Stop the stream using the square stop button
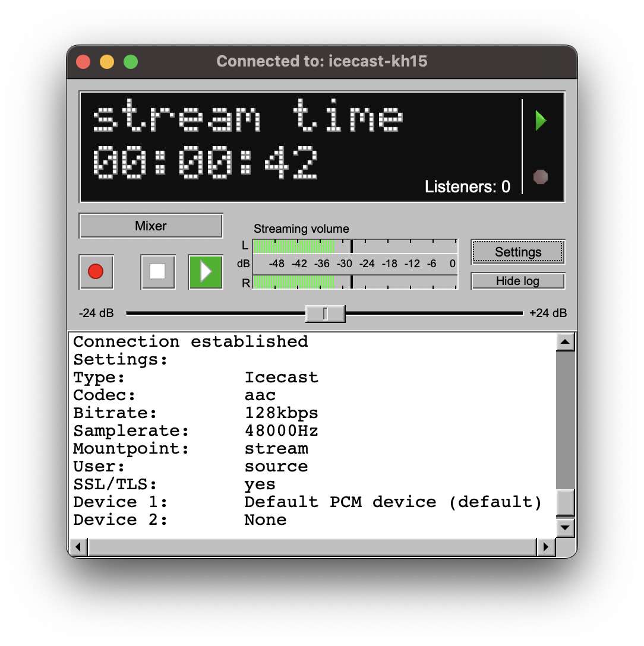The width and height of the screenshot is (644, 646). [157, 272]
